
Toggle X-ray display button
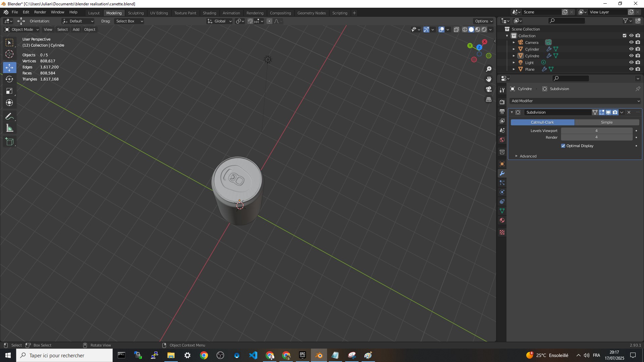(x=457, y=29)
